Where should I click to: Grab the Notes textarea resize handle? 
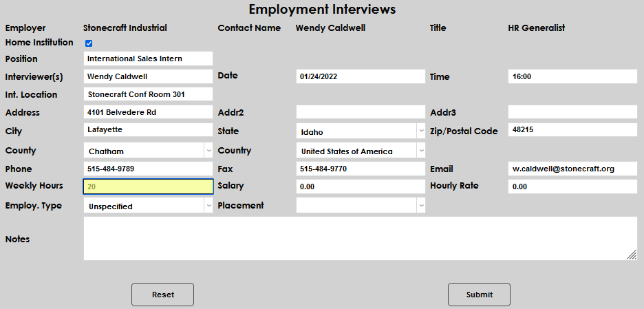632,255
